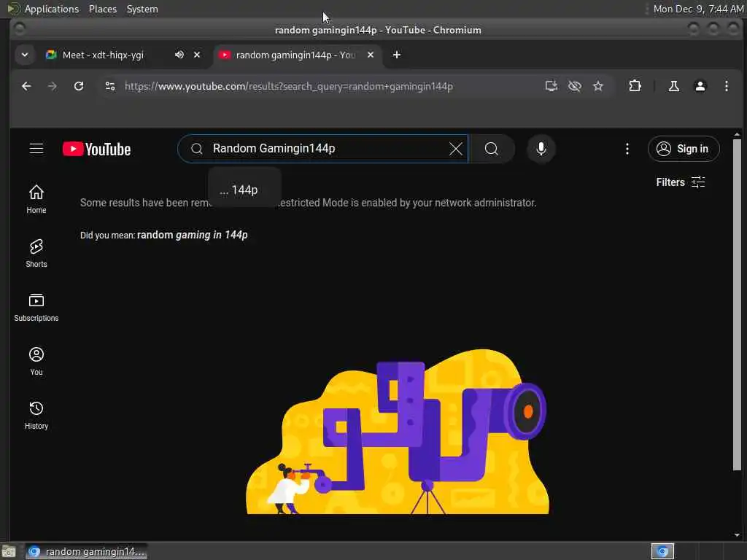Click the page vertical scrollbar
This screenshot has height=560, width=747.
click(x=737, y=305)
